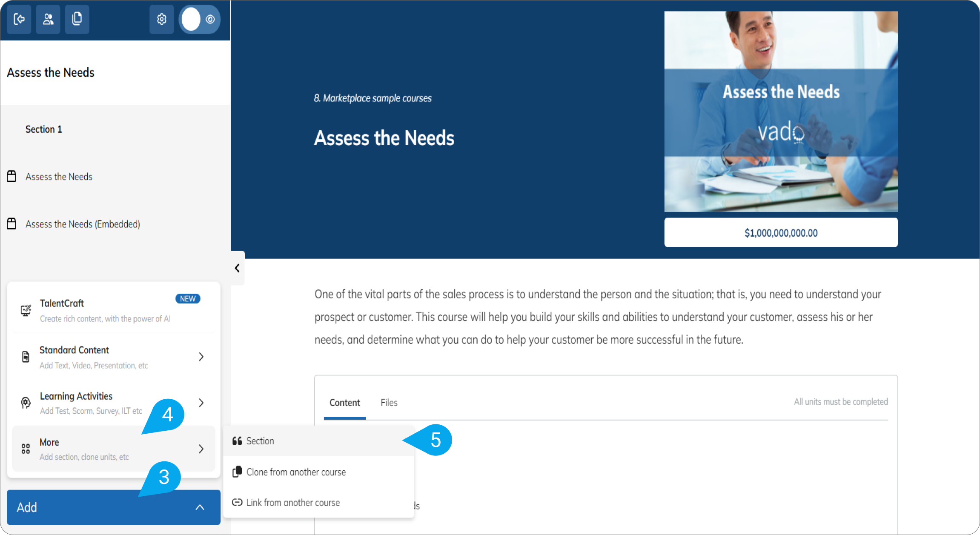Open the enrolled users icon
Viewport: 980px width, 535px height.
coord(48,19)
